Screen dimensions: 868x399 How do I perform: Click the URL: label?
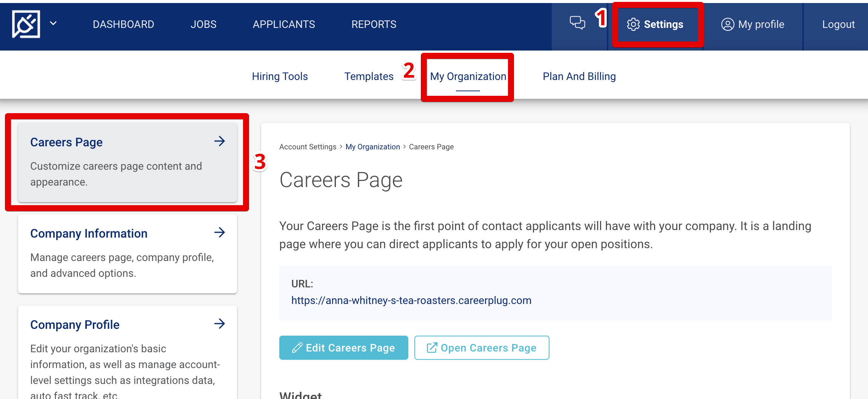coord(302,284)
